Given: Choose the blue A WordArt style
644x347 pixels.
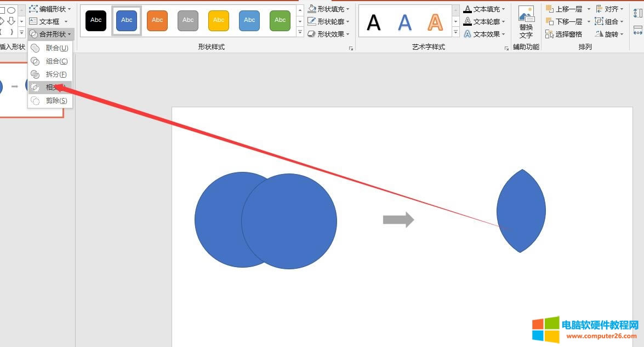Looking at the screenshot, I should point(404,22).
